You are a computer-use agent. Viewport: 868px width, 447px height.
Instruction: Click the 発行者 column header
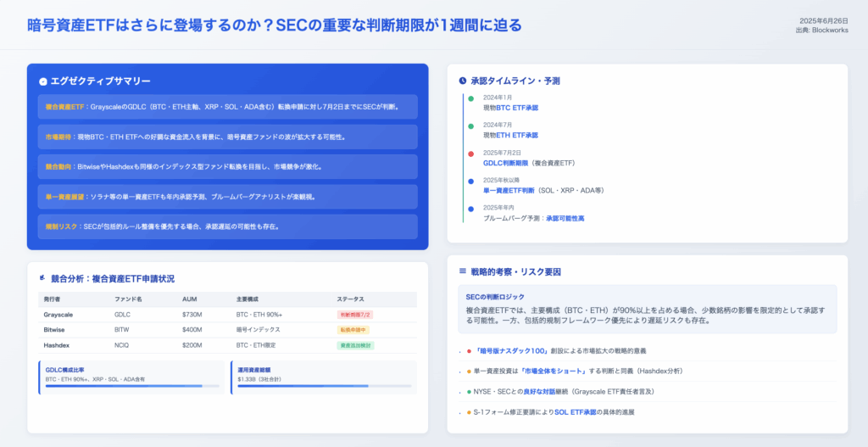pos(53,299)
